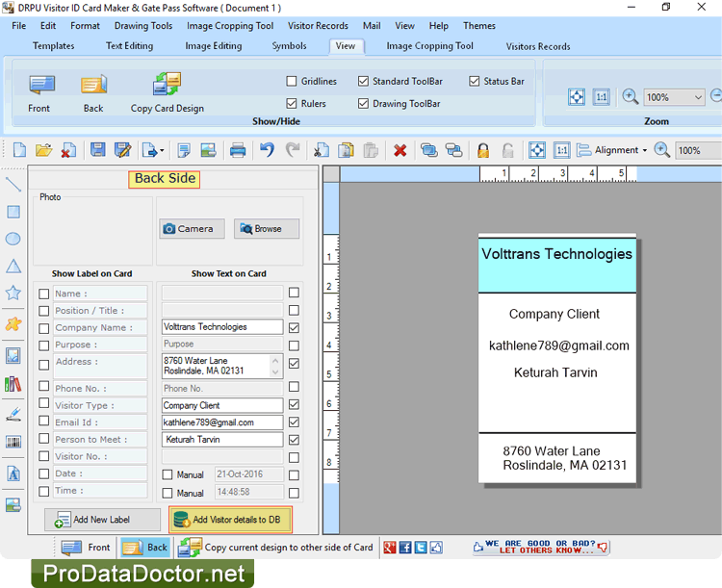Open the Drawing Tools menu
Viewport: 722px width, 588px height.
pos(143,26)
